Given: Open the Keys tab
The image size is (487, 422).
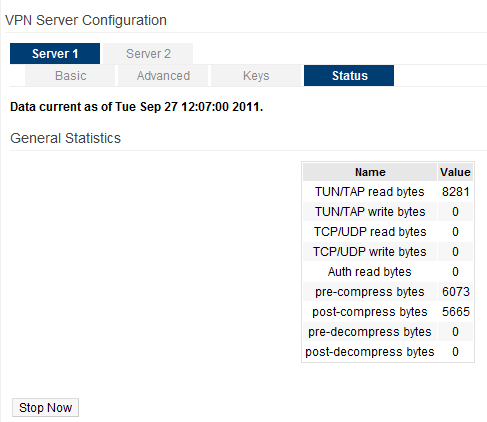Looking at the screenshot, I should 256,76.
